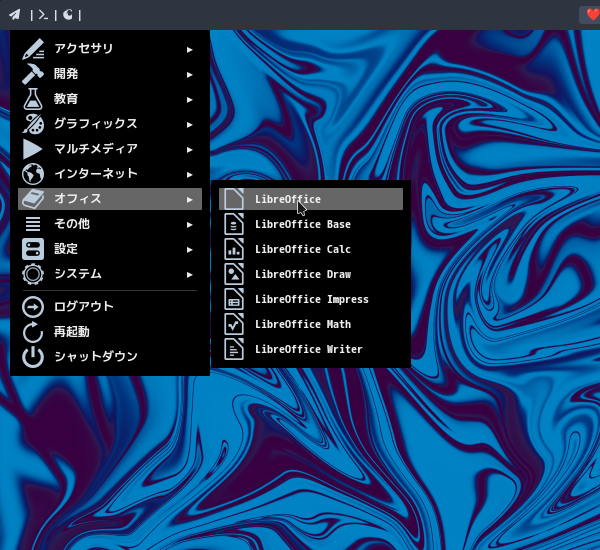Open the アクセサリ menu category
The height and width of the screenshot is (550, 600).
[x=110, y=49]
